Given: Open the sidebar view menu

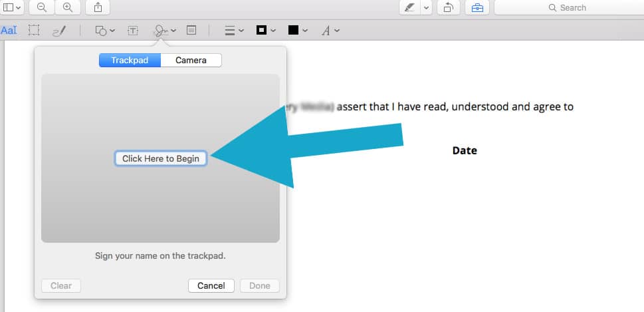Looking at the screenshot, I should [12, 7].
